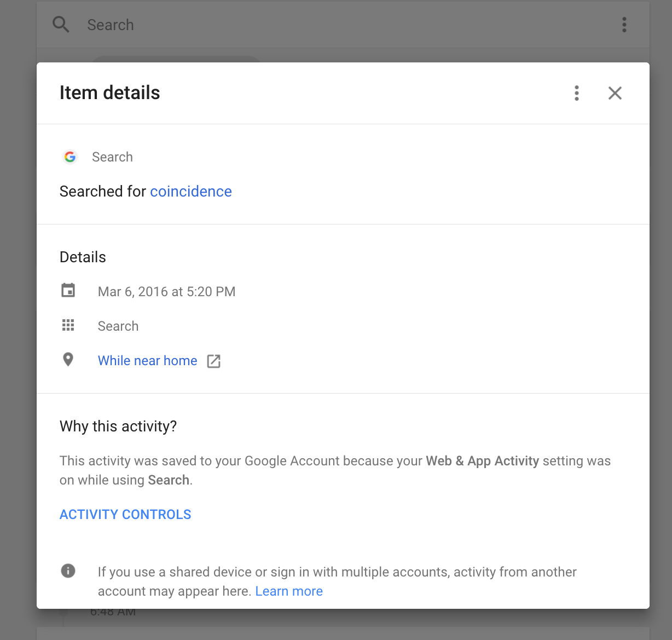The height and width of the screenshot is (640, 672).
Task: Click the 'Searched for' text
Action: point(103,192)
